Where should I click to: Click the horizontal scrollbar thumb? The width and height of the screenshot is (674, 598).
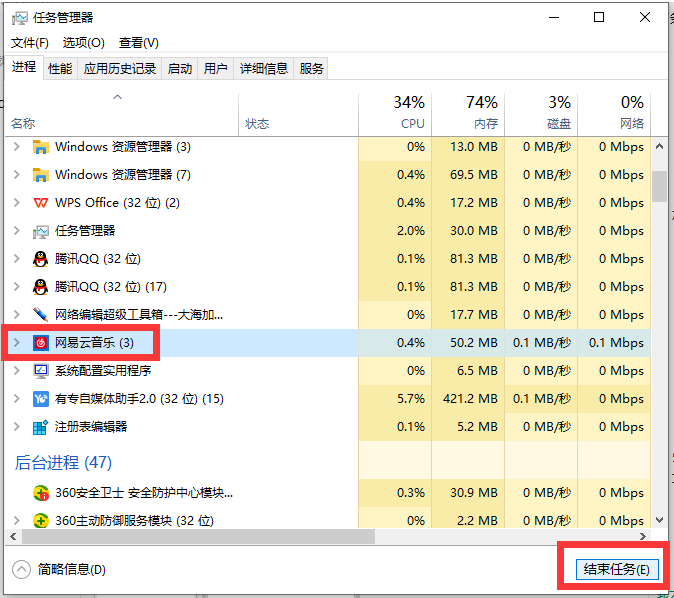[198, 537]
